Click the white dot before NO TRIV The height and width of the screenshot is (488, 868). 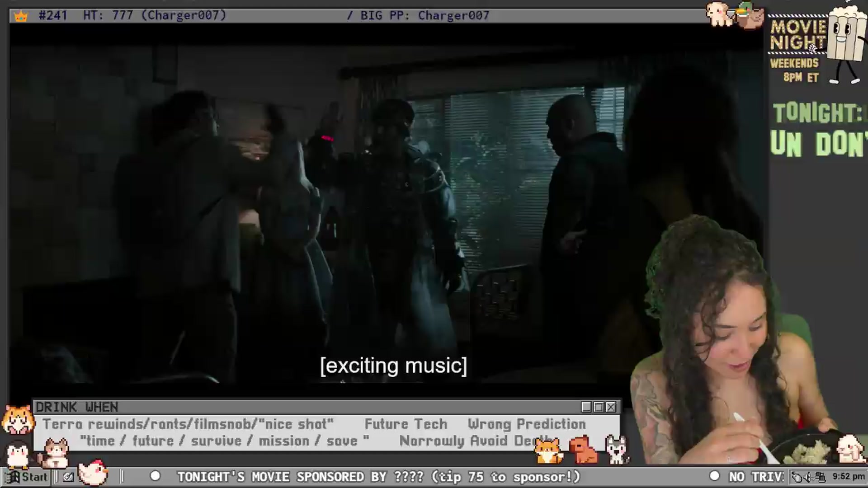715,476
